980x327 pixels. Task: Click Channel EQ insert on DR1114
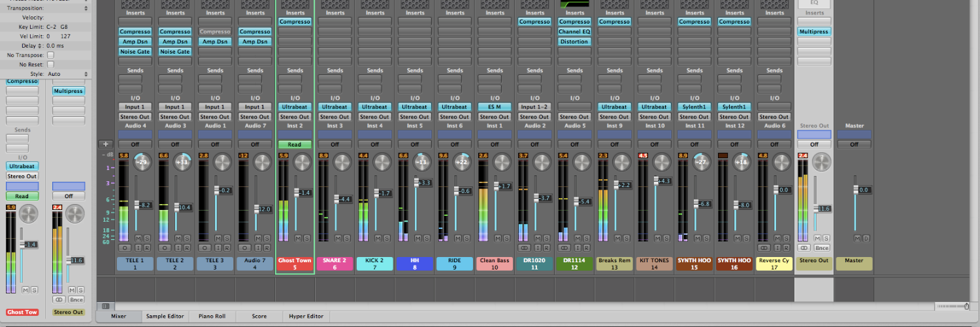click(x=574, y=32)
